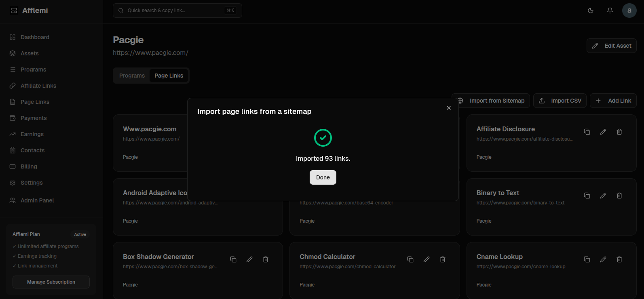Focus the Quick search field
Screen dimensions: 644x299
pyautogui.click(x=177, y=11)
